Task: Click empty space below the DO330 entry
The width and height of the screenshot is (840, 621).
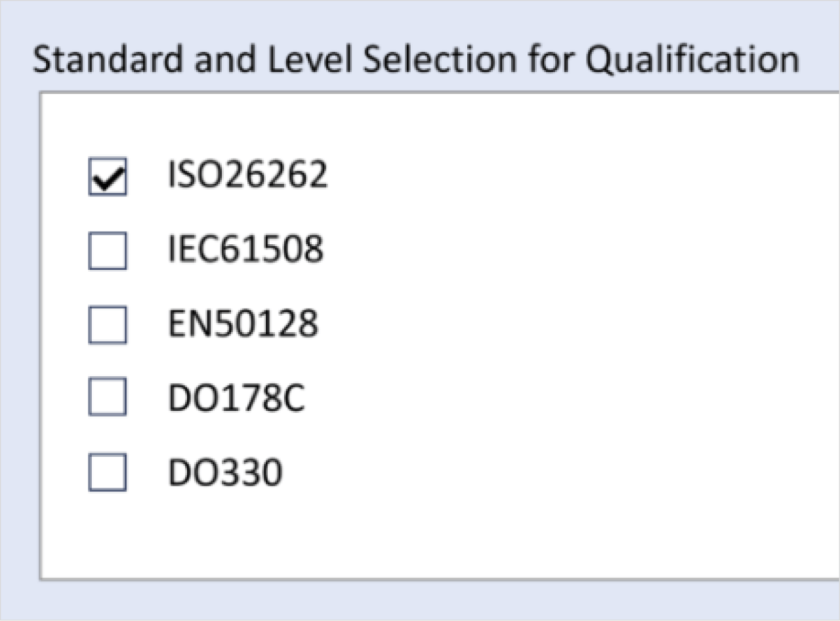Action: [328, 535]
